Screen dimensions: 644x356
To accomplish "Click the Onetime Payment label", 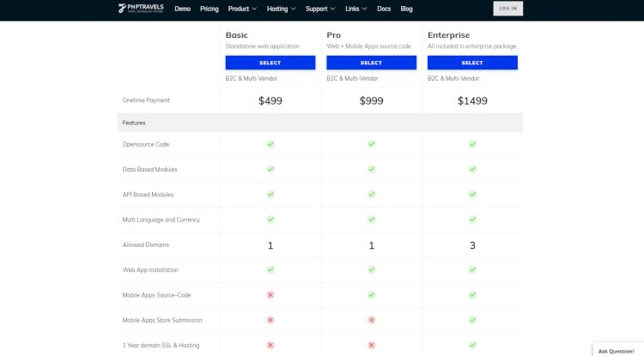I will pyautogui.click(x=146, y=100).
